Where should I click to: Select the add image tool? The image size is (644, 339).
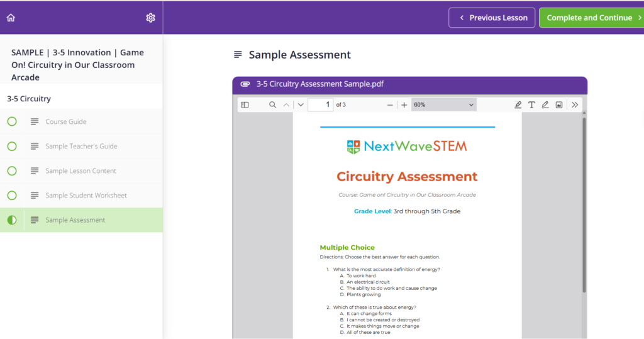click(x=559, y=105)
